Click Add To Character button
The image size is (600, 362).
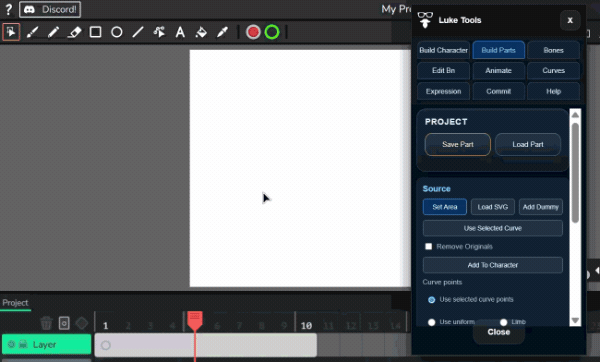click(493, 265)
